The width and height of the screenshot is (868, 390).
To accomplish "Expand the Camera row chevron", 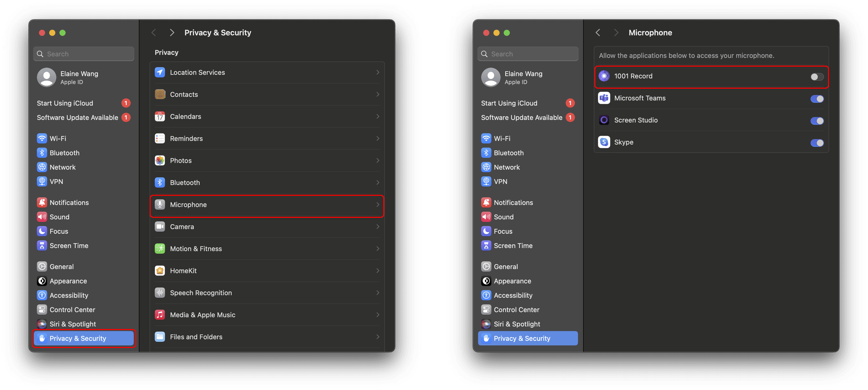I will tap(377, 227).
